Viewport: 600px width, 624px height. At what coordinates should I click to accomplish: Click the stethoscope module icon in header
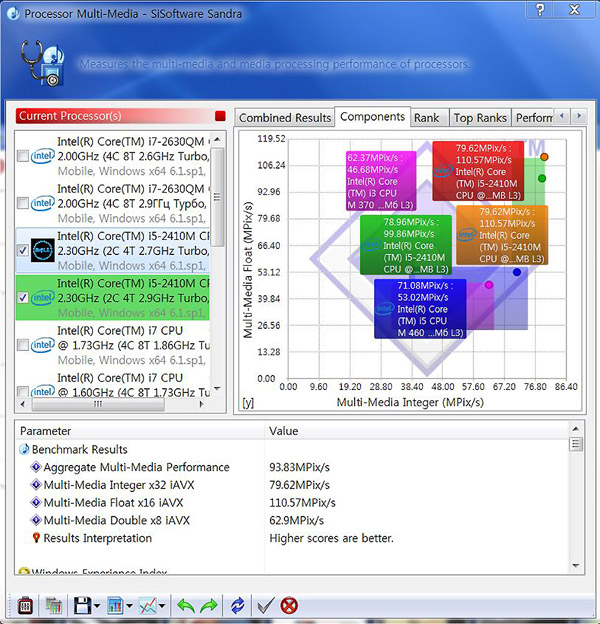point(42,62)
